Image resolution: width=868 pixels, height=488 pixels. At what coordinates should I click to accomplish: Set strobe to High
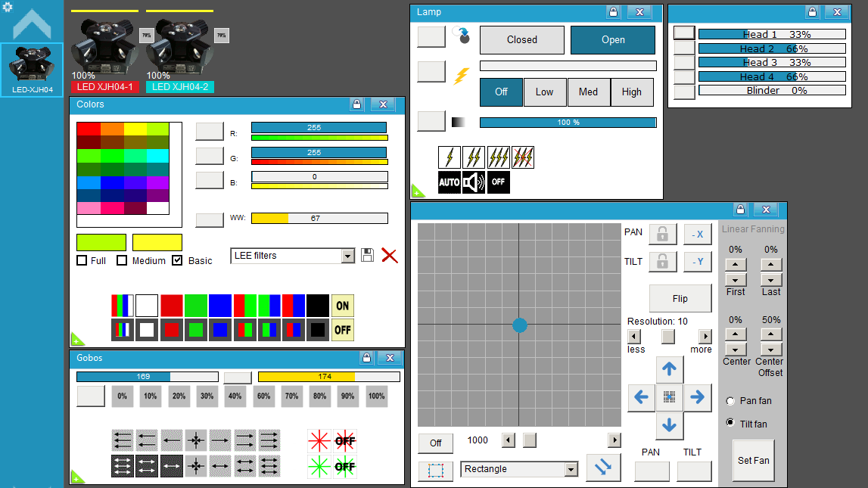pyautogui.click(x=632, y=92)
